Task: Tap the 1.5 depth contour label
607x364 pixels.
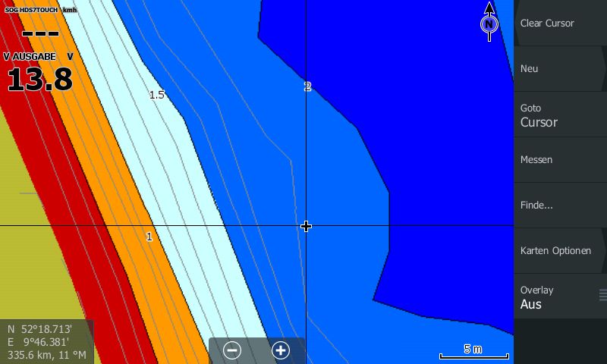Action: click(156, 95)
